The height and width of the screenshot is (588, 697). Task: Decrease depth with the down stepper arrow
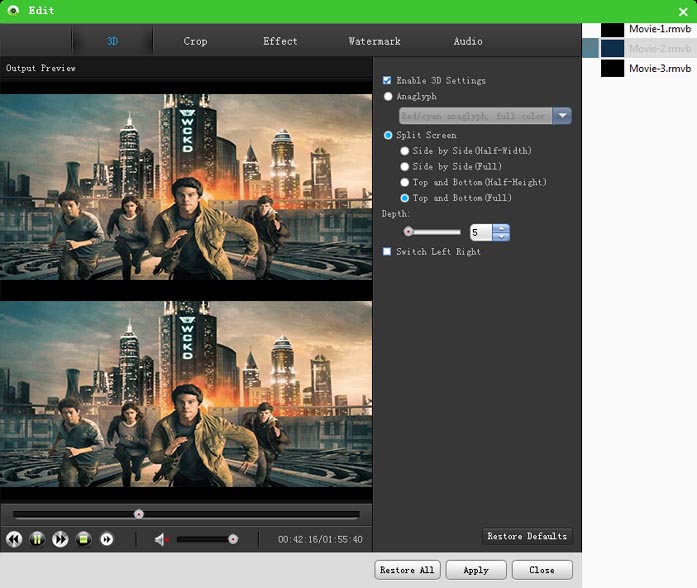[501, 236]
